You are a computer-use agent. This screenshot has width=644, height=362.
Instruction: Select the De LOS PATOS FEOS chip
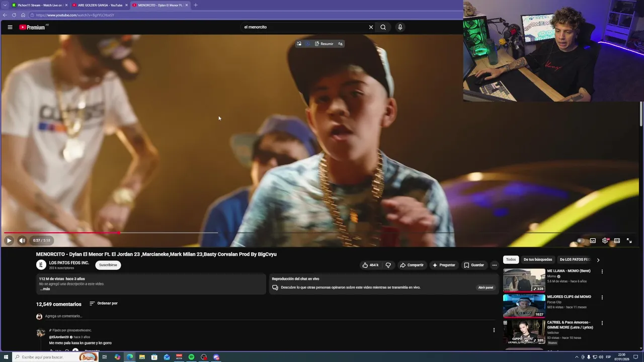[575, 259]
